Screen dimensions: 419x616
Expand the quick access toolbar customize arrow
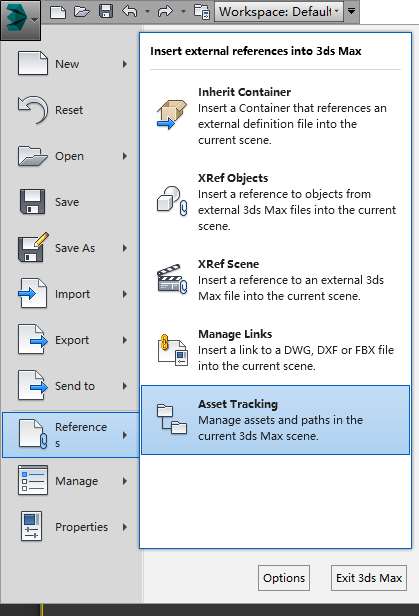pos(351,11)
